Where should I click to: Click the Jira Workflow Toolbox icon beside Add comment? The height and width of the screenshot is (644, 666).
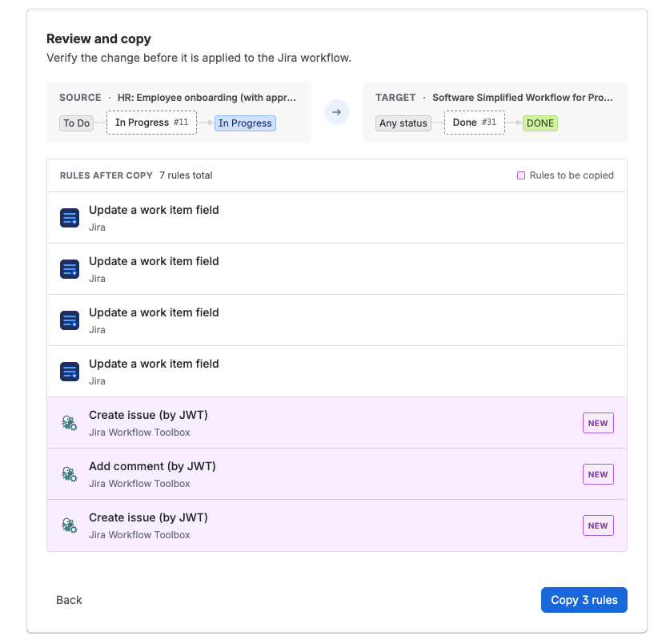coord(70,474)
